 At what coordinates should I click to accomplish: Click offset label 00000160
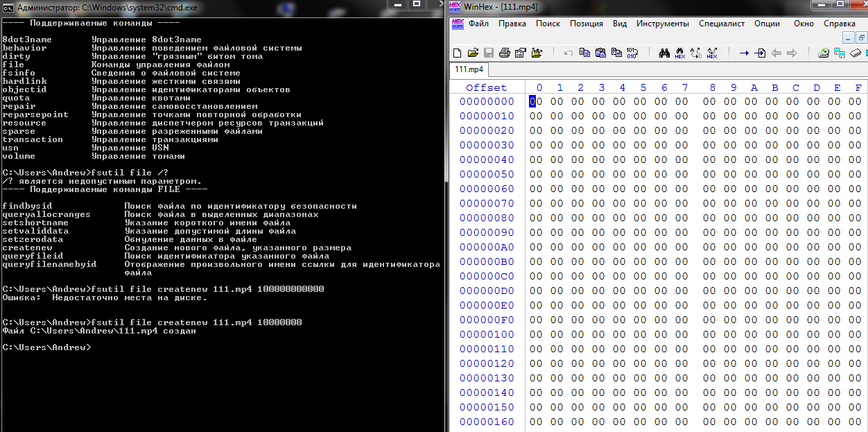tap(487, 422)
